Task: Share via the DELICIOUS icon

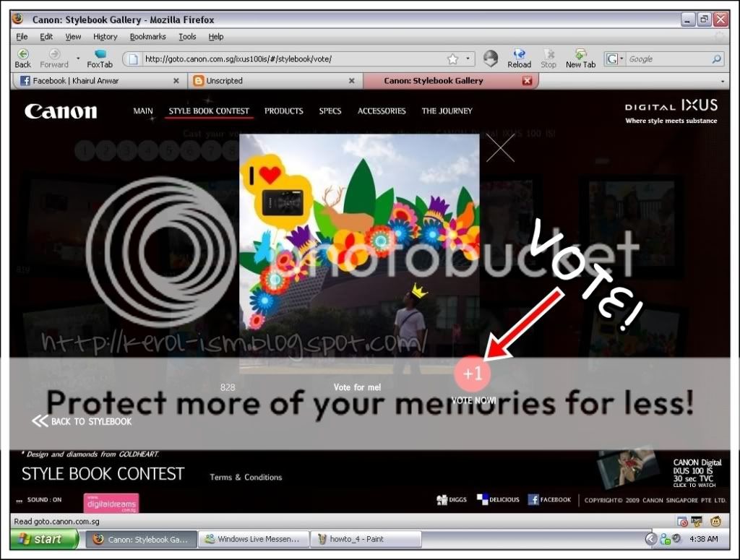Action: (498, 499)
